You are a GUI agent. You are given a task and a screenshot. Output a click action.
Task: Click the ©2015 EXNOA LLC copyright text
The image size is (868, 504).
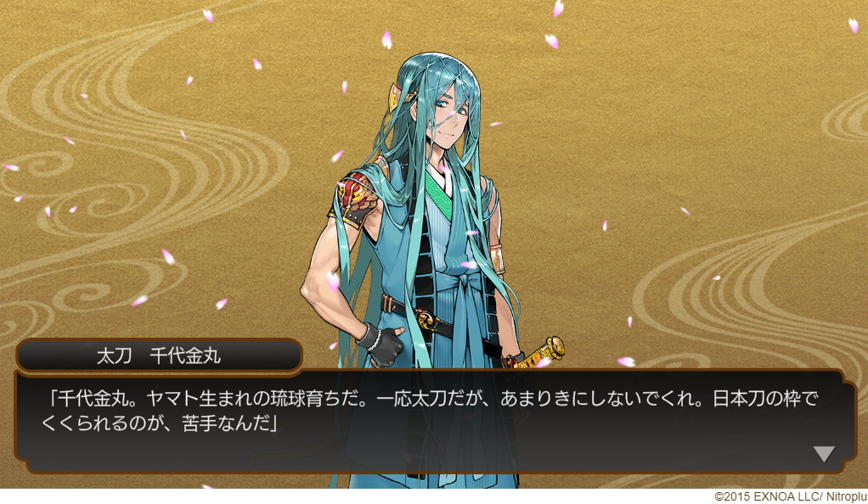(x=791, y=497)
